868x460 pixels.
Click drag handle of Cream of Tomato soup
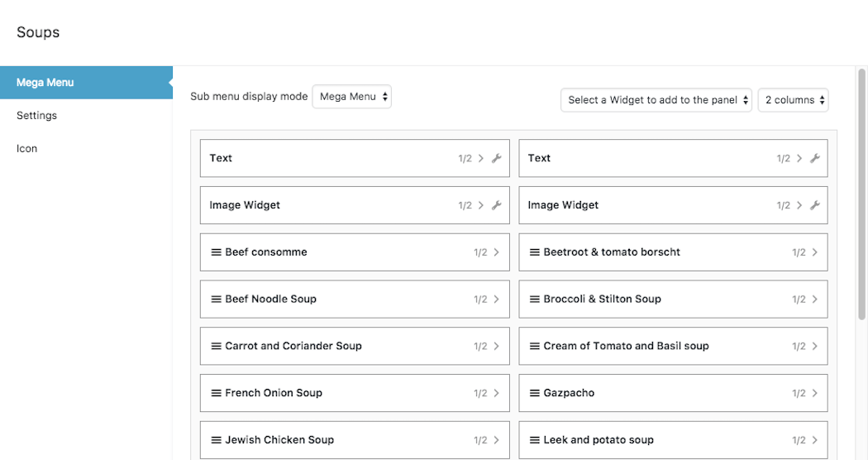(535, 346)
